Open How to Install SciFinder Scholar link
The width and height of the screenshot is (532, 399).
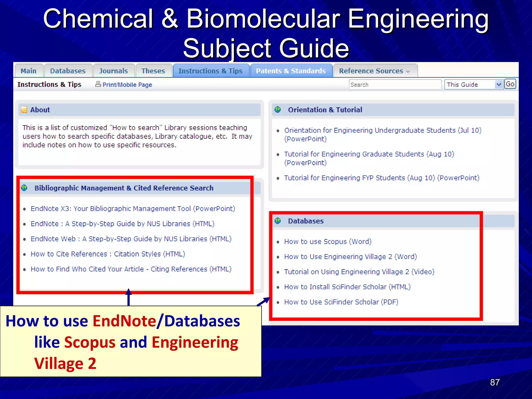point(347,287)
